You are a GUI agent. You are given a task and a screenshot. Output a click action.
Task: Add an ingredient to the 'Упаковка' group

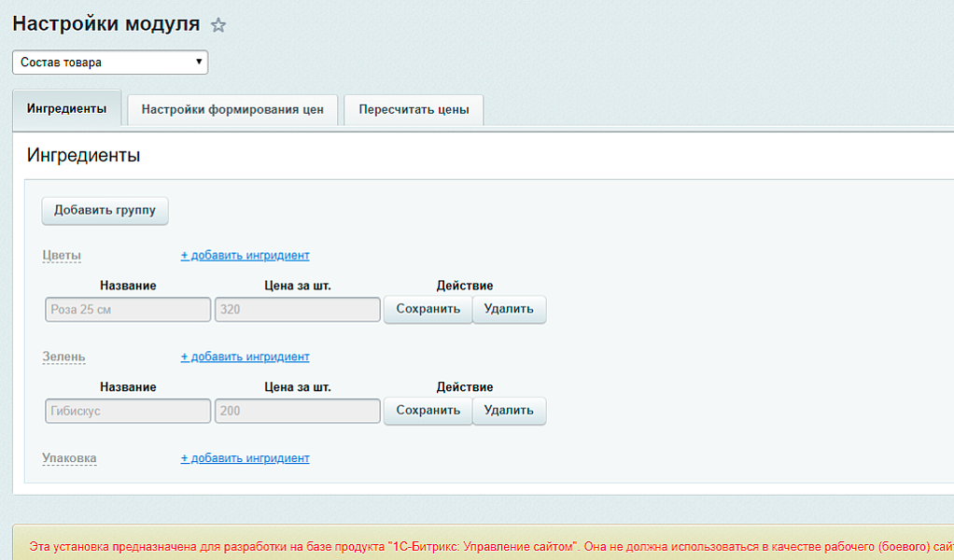(x=245, y=457)
